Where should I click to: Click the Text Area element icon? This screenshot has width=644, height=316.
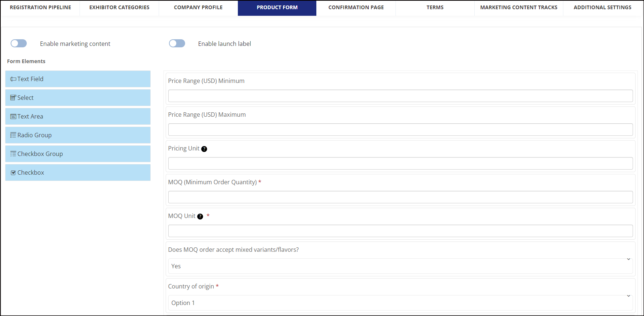13,116
